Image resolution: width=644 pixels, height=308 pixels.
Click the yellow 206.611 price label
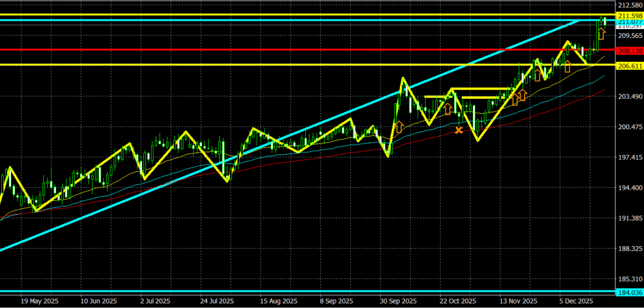(x=630, y=66)
